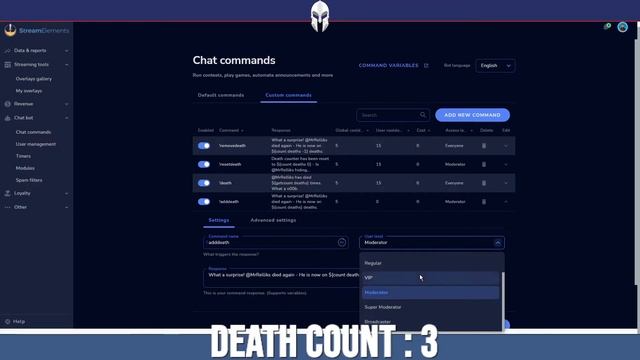The height and width of the screenshot is (360, 640).
Task: Open the Advanced settings tab
Action: [273, 220]
